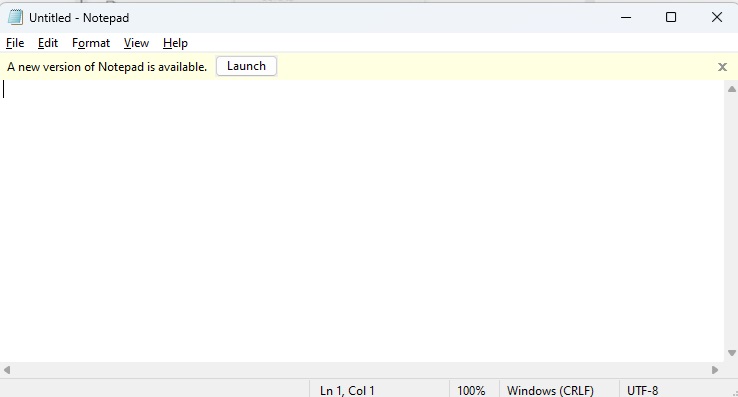The image size is (738, 397).
Task: Open the File menu
Action: coord(15,43)
